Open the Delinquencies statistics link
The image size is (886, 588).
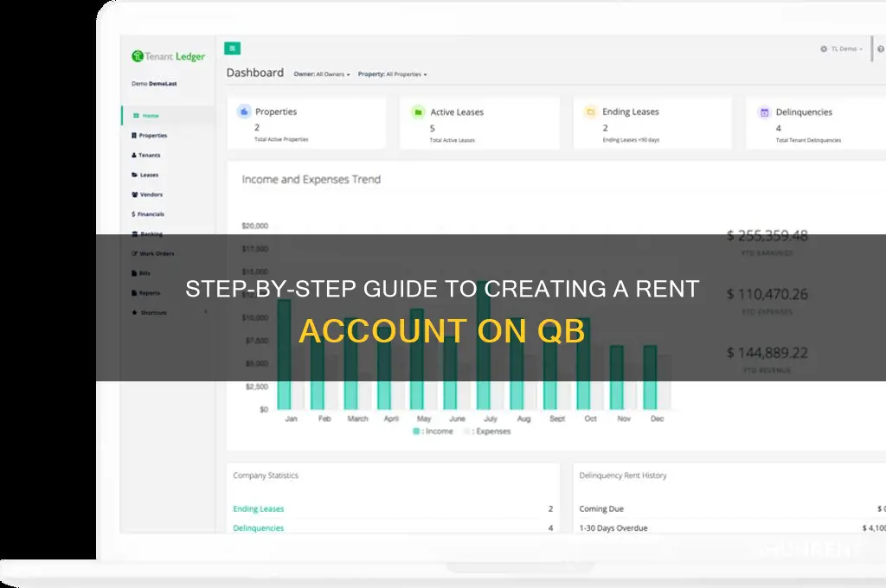258,528
